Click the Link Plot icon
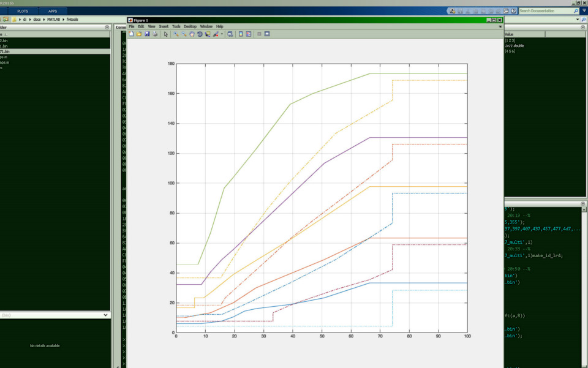 [230, 34]
